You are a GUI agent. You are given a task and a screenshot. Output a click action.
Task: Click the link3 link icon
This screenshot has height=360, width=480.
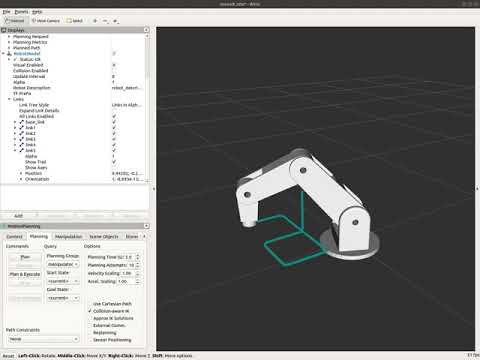coord(21,139)
